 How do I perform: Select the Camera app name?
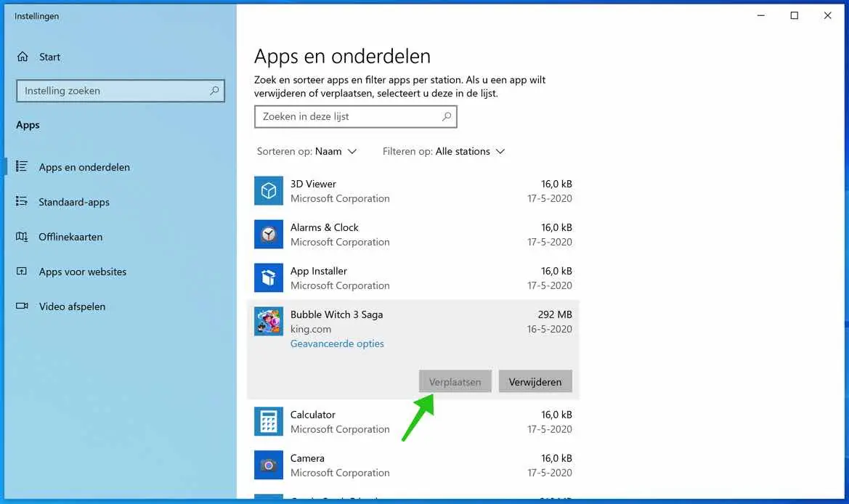pos(307,458)
